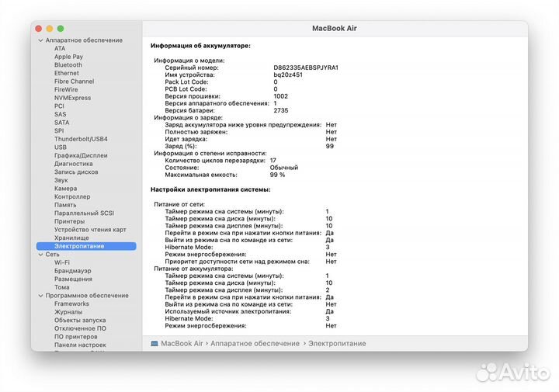
Task: Open Запись дисков entry
Action: (x=76, y=172)
